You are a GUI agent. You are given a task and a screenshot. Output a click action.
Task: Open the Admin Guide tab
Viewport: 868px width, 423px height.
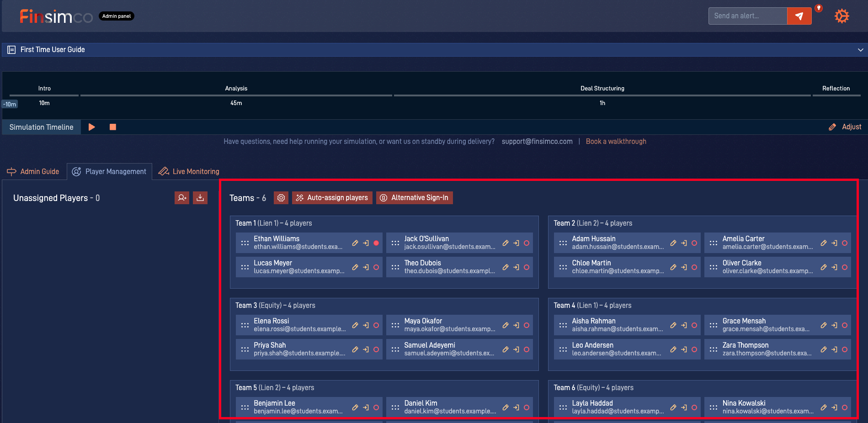coord(33,171)
